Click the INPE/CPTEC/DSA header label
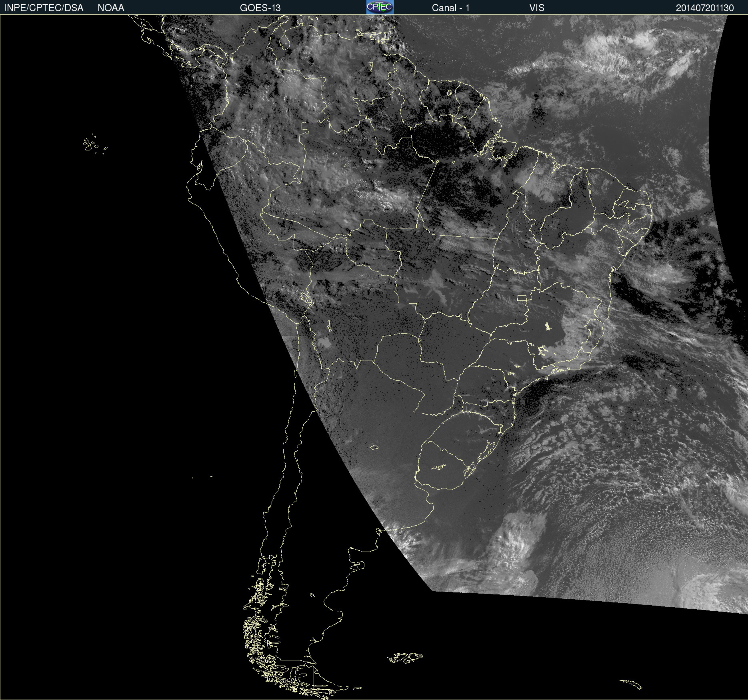This screenshot has height=700, width=748. click(x=44, y=8)
